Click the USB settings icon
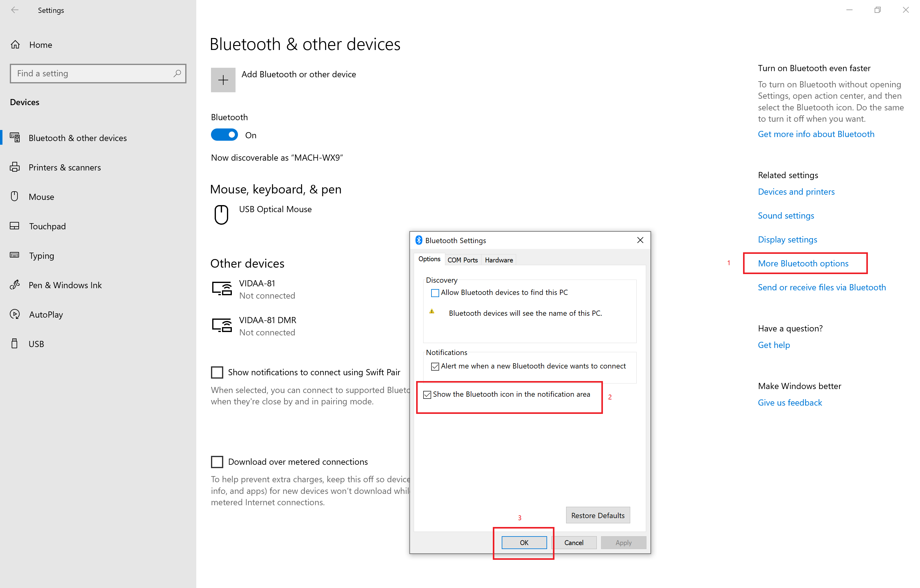Screen dimensions: 920x588 point(15,343)
